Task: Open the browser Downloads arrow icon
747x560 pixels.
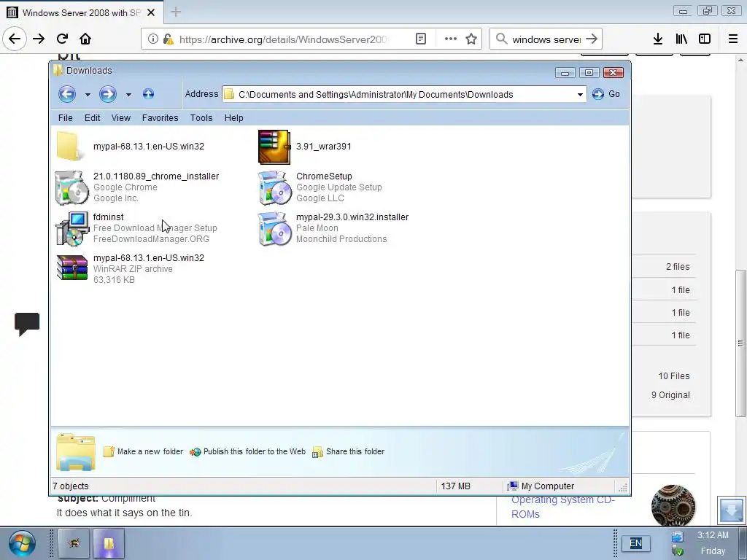Action: pyautogui.click(x=658, y=39)
